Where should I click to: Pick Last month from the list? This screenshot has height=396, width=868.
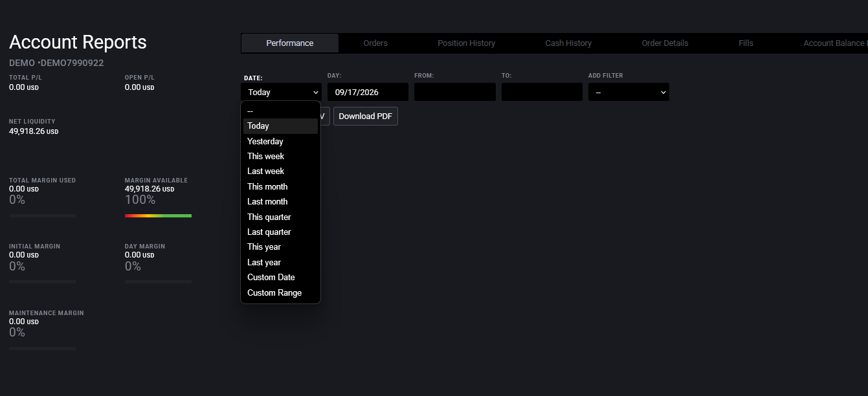coord(280,201)
